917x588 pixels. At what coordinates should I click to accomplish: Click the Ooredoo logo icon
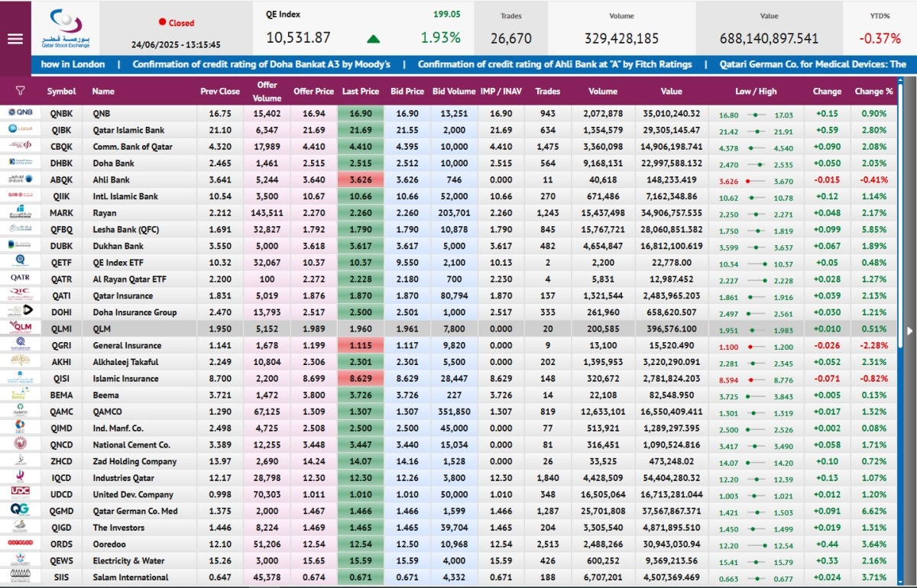pyautogui.click(x=20, y=544)
